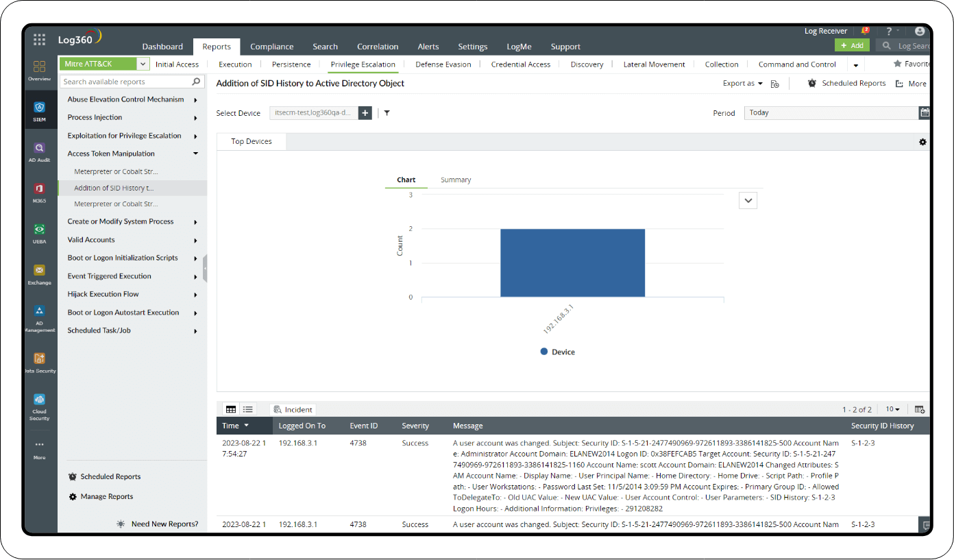Click the search magnifier in report search box
The width and height of the screenshot is (954, 560).
click(x=196, y=82)
